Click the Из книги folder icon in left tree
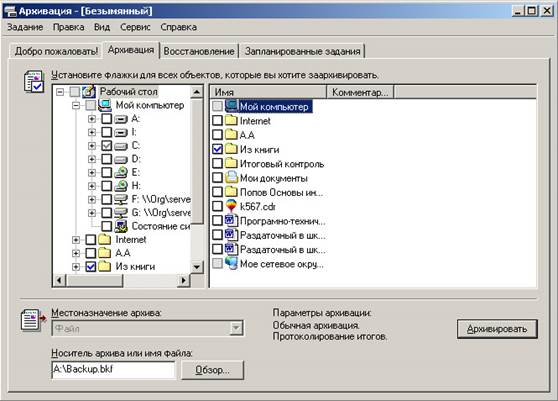Screen dimensions: 558x401 click(x=105, y=267)
